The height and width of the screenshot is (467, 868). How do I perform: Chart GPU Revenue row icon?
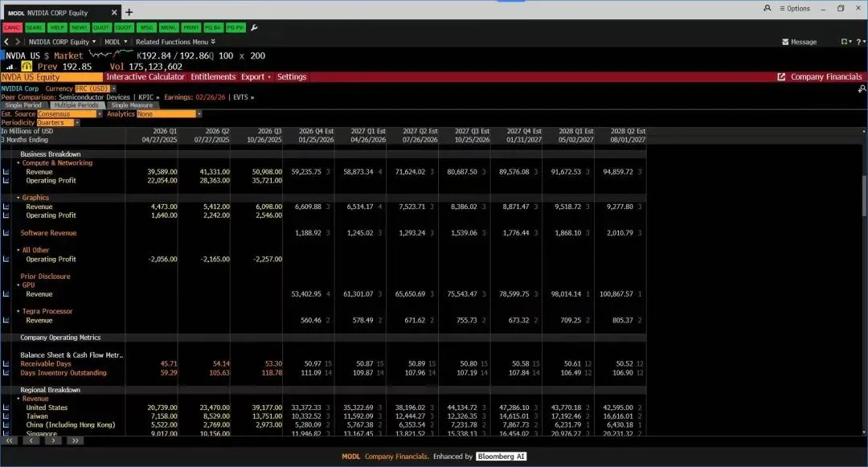point(6,294)
